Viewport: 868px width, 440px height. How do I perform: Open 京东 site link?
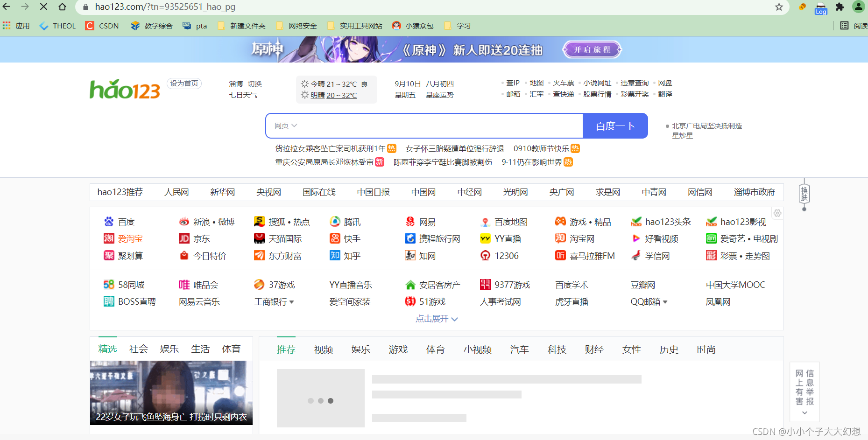[x=195, y=238]
